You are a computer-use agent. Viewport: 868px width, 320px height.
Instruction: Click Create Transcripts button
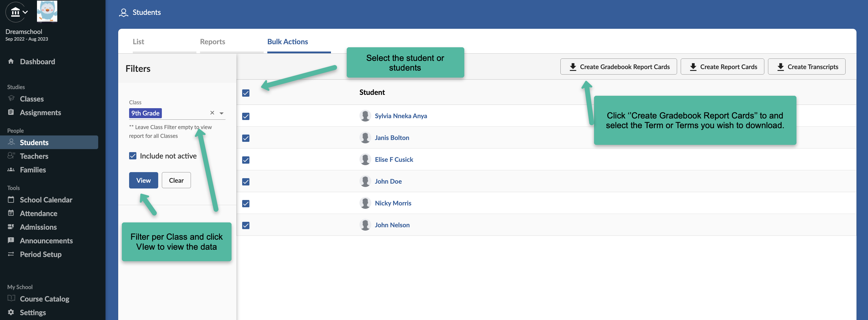(x=806, y=67)
